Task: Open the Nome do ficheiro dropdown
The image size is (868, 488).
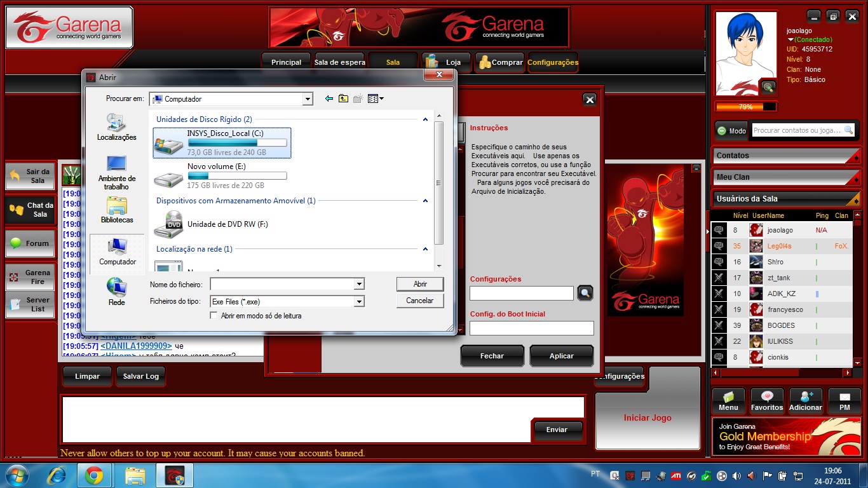Action: click(359, 284)
